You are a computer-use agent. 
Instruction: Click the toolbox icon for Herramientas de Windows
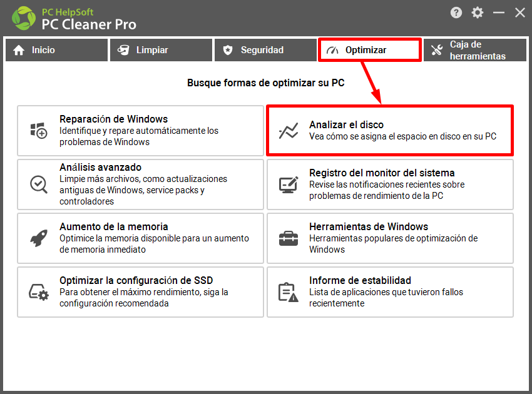click(x=289, y=238)
